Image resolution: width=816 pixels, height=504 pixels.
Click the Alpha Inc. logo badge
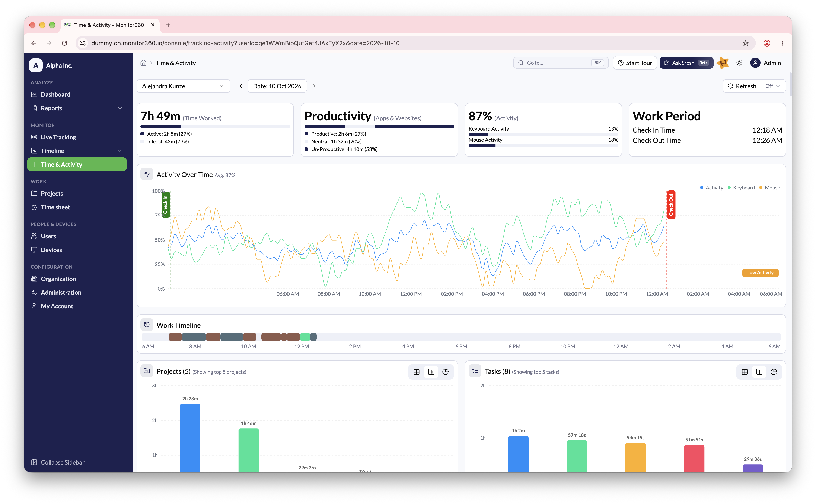tap(36, 65)
